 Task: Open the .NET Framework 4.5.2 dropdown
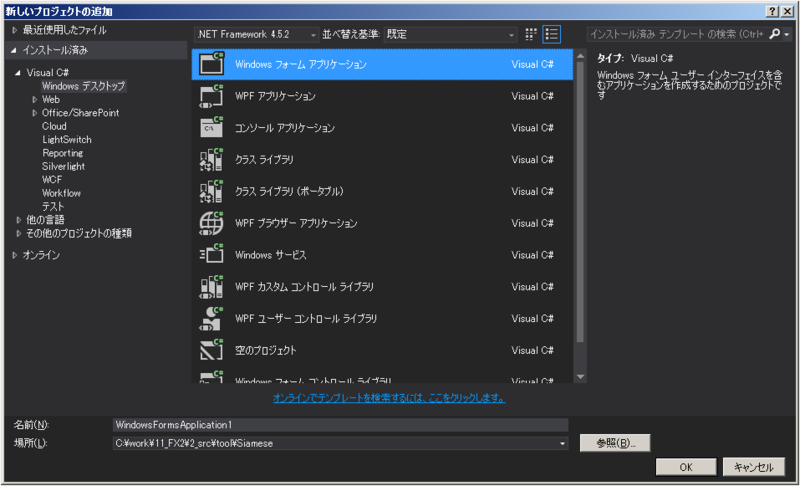pyautogui.click(x=256, y=34)
